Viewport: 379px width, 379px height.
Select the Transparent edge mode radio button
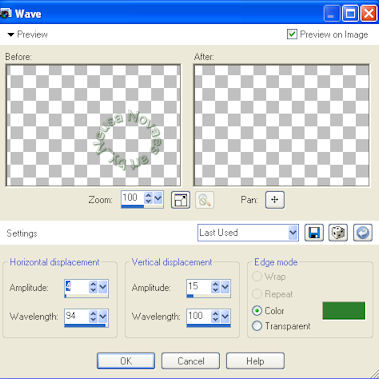(x=257, y=326)
